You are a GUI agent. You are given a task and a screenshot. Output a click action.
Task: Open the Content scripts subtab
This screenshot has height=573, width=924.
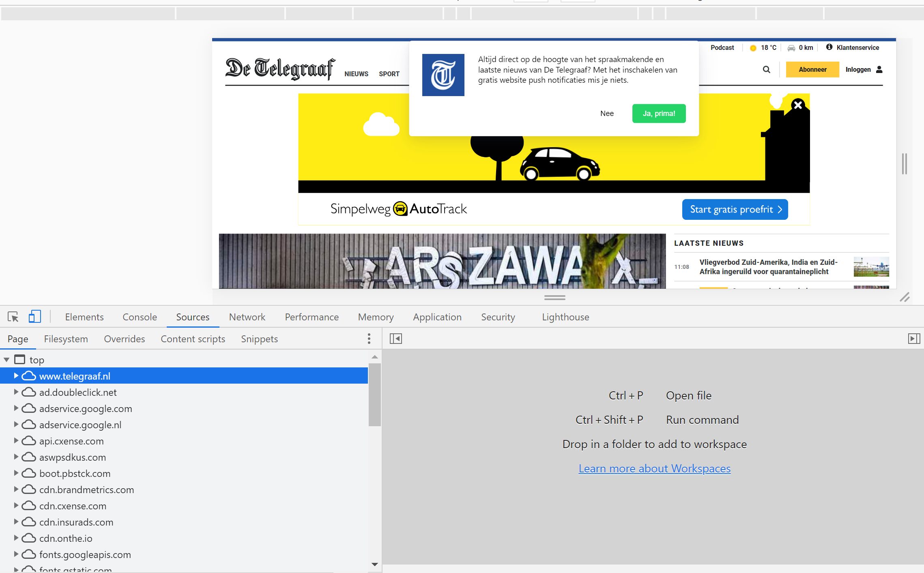pyautogui.click(x=193, y=339)
